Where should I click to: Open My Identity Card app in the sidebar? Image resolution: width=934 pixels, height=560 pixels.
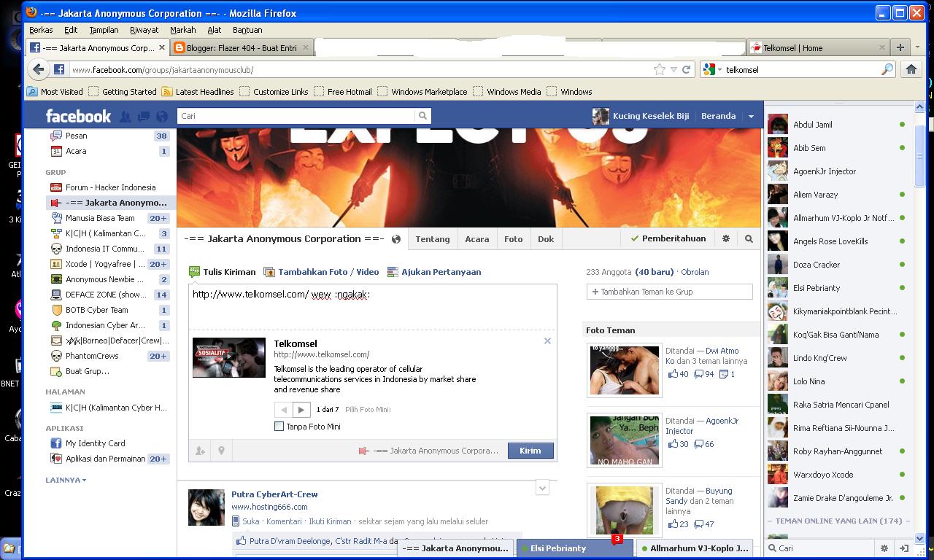tap(88, 443)
